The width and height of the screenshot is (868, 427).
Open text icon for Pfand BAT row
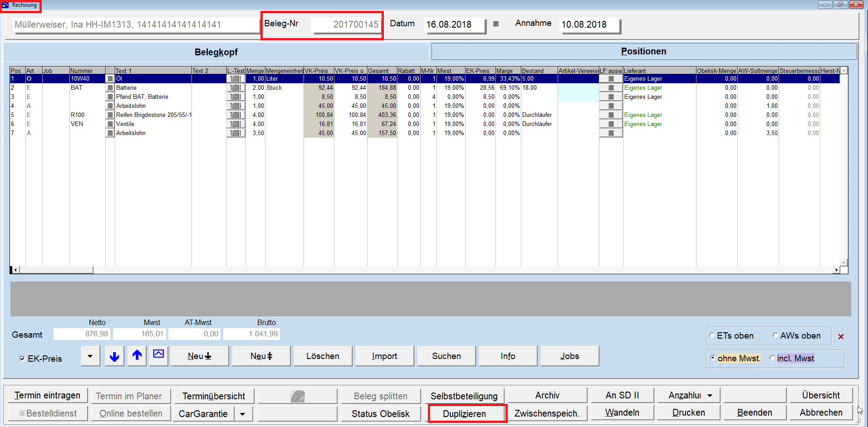(x=110, y=97)
